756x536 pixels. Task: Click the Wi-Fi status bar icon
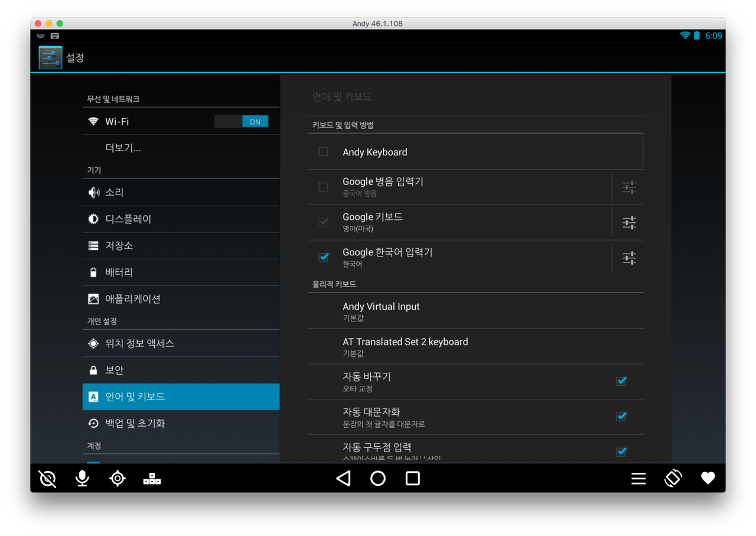(x=685, y=35)
